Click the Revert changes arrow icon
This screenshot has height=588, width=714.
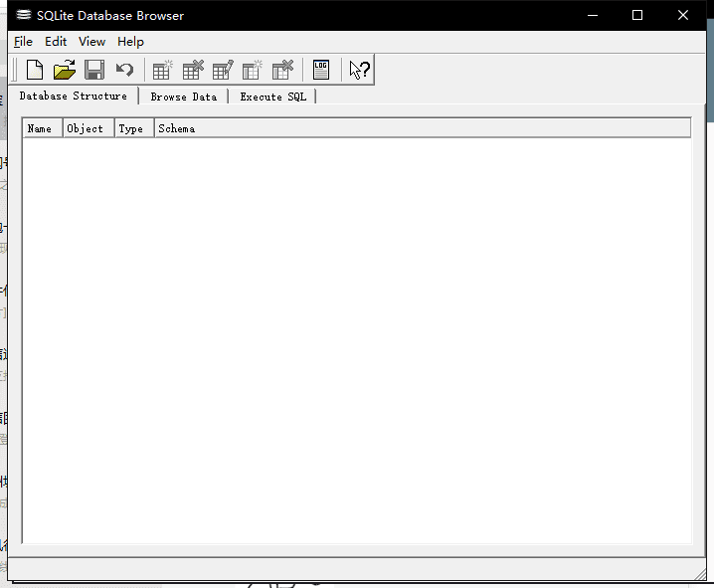coord(124,70)
